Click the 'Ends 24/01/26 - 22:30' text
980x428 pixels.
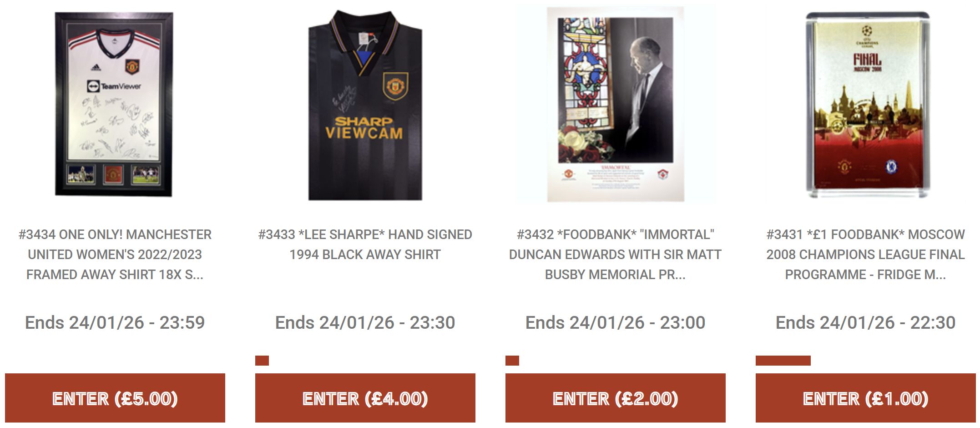tap(866, 322)
